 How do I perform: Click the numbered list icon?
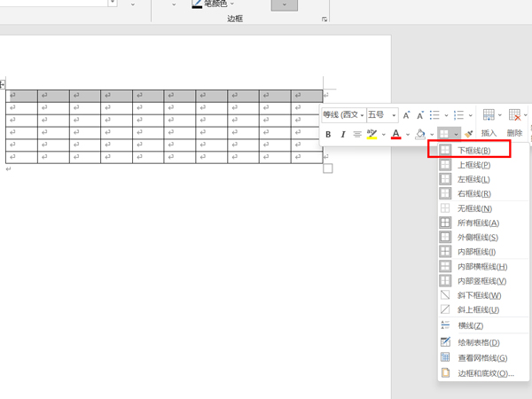(458, 115)
